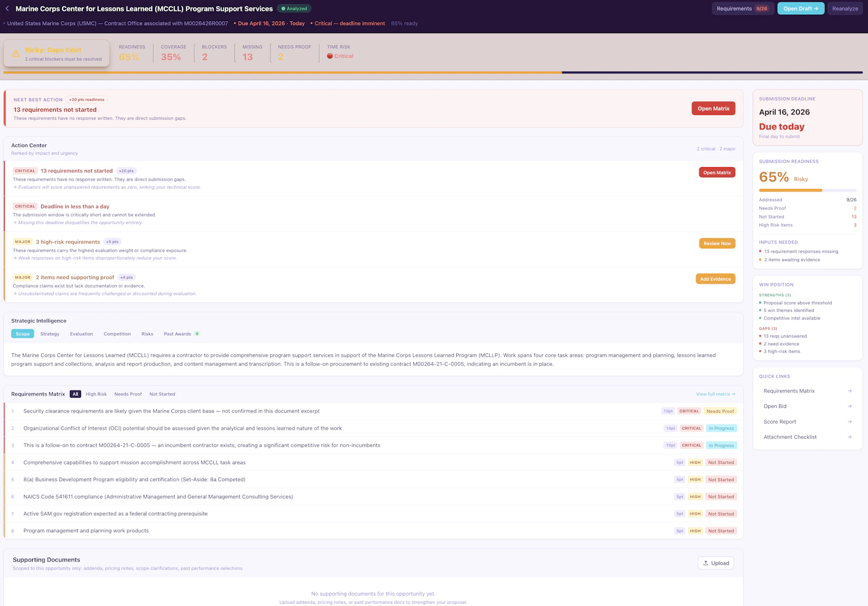Open the Requirements Matrix quick link

tap(807, 391)
